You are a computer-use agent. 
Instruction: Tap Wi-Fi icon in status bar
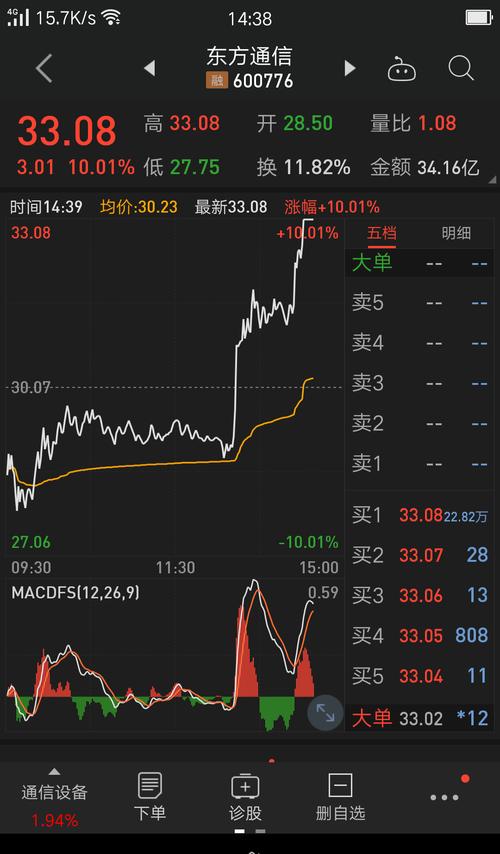pyautogui.click(x=111, y=18)
